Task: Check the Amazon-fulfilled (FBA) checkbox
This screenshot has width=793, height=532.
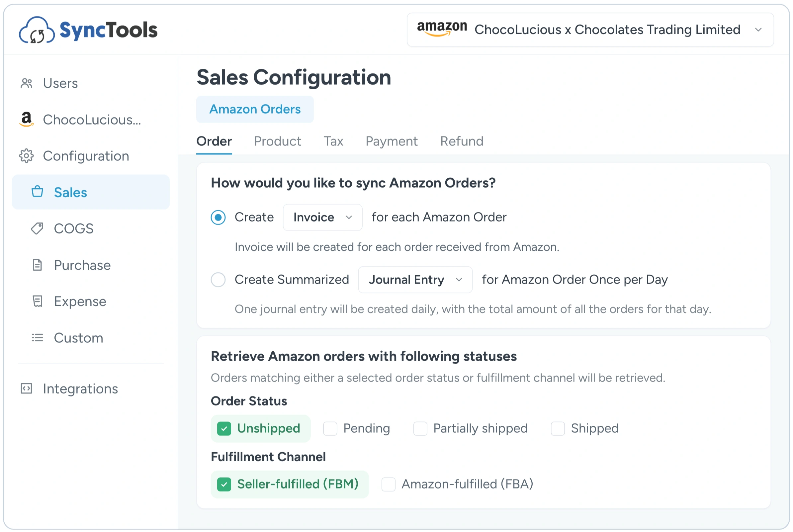Action: pos(388,485)
